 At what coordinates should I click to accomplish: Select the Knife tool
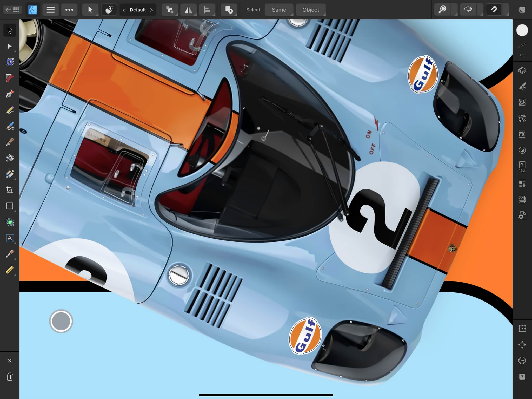[x=10, y=142]
